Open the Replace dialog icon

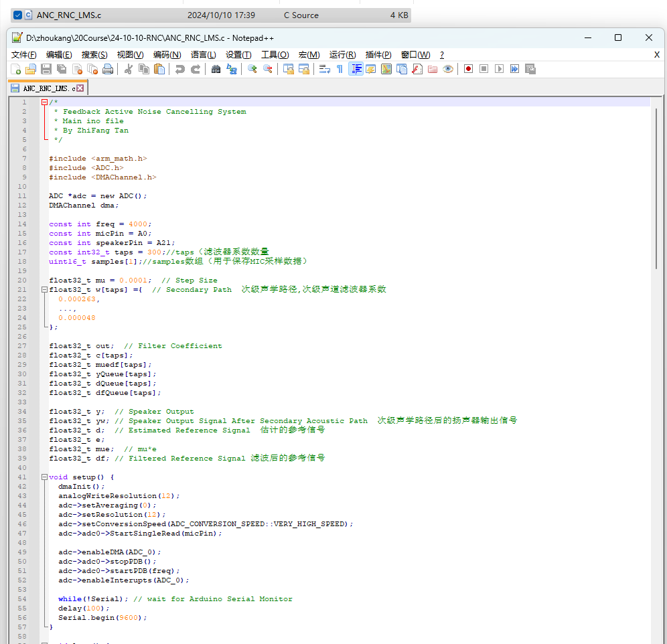232,69
